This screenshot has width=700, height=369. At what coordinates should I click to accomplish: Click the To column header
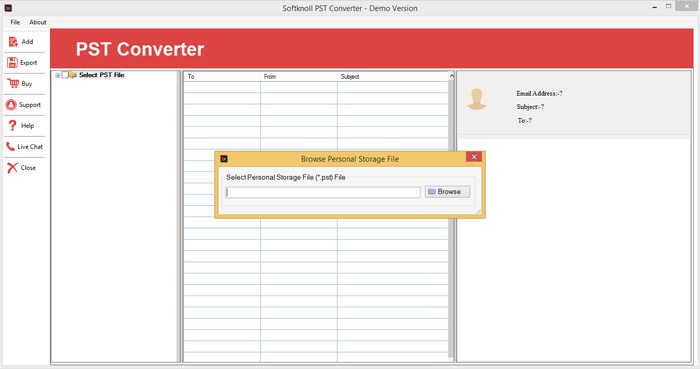pyautogui.click(x=222, y=77)
